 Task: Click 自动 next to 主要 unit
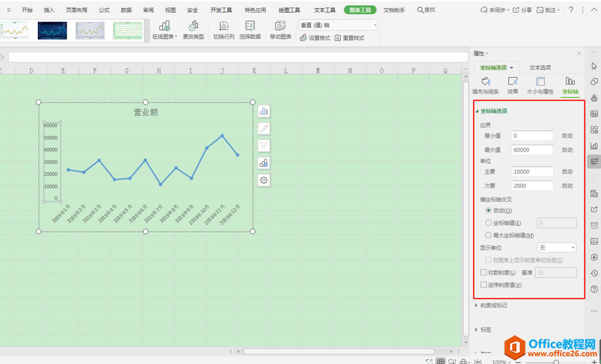567,172
